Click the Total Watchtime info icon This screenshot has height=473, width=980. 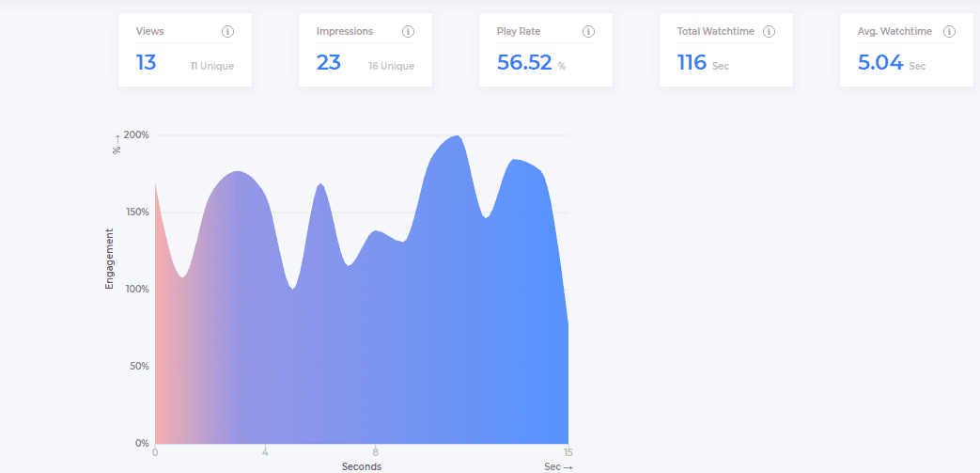tap(769, 31)
